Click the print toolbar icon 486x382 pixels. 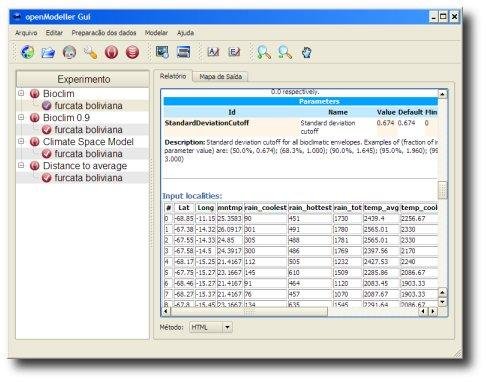click(x=183, y=52)
